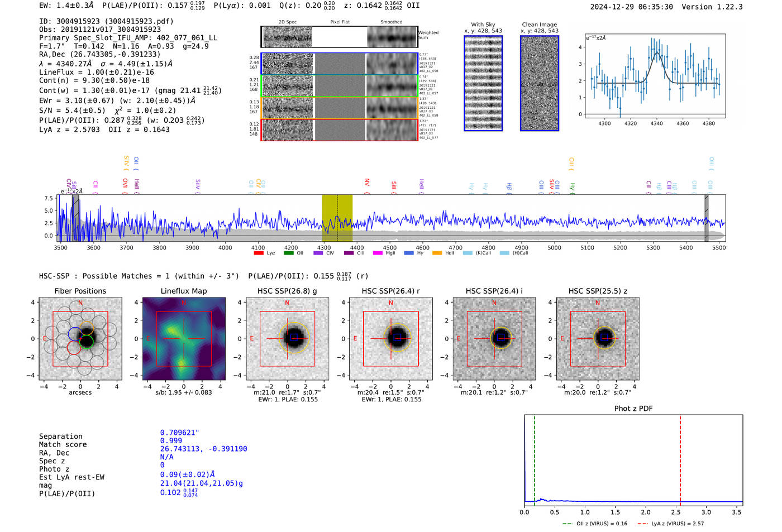Open the HSC SSP(26.4) i image
Viewport: 782px width, 532px height.
click(x=494, y=339)
